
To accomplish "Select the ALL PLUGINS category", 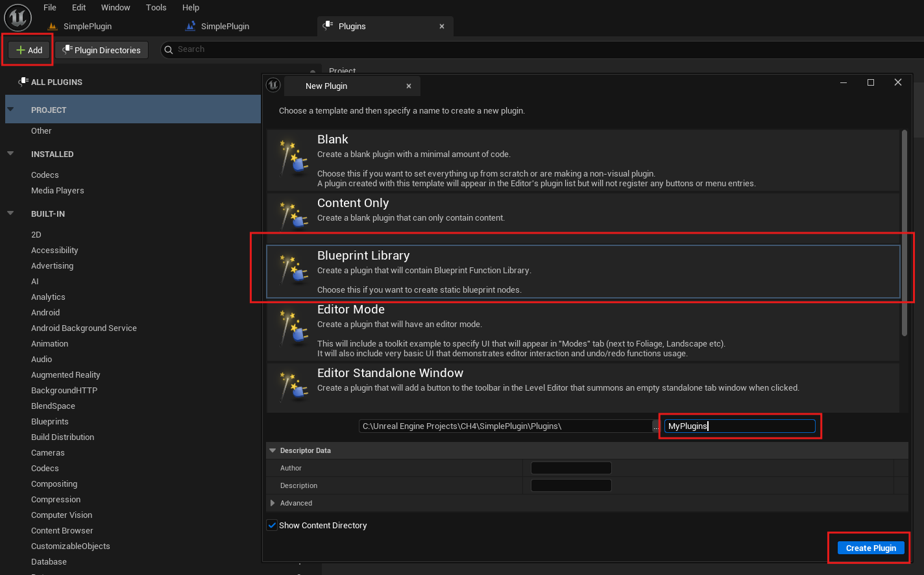I will tap(56, 82).
